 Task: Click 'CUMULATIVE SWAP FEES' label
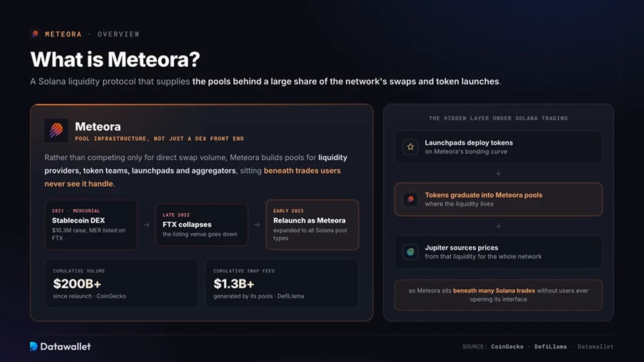point(244,271)
